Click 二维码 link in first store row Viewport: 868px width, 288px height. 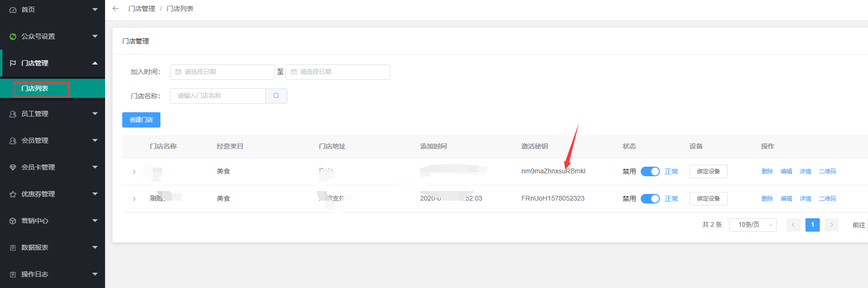click(827, 171)
